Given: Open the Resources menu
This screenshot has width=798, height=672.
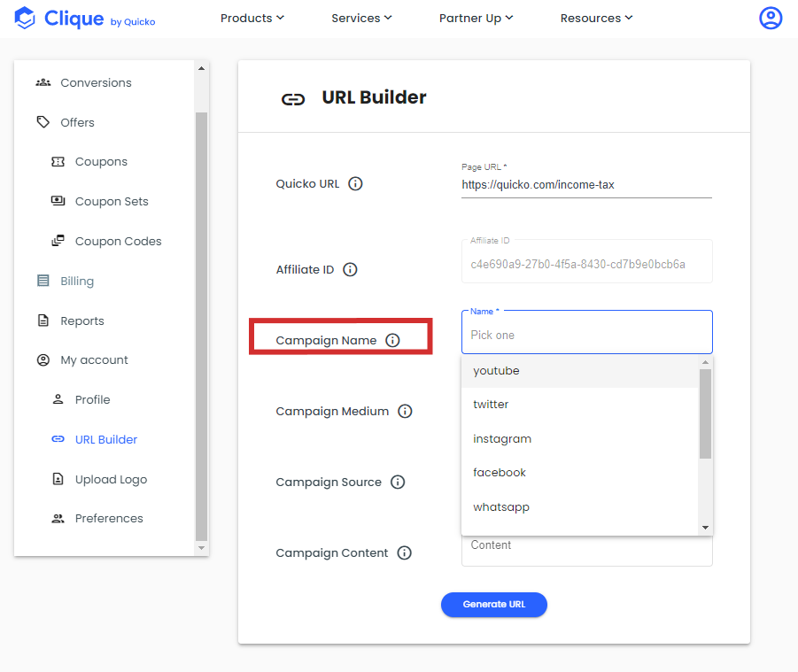Looking at the screenshot, I should [596, 19].
